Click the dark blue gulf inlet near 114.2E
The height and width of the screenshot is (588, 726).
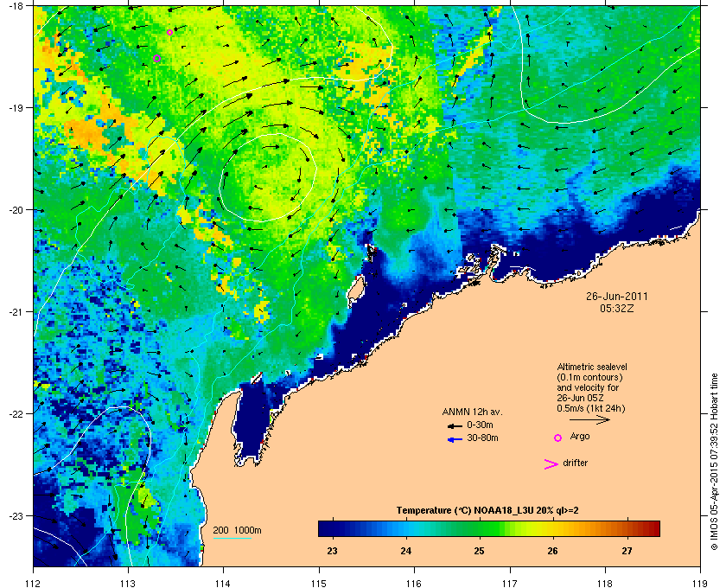(252, 424)
